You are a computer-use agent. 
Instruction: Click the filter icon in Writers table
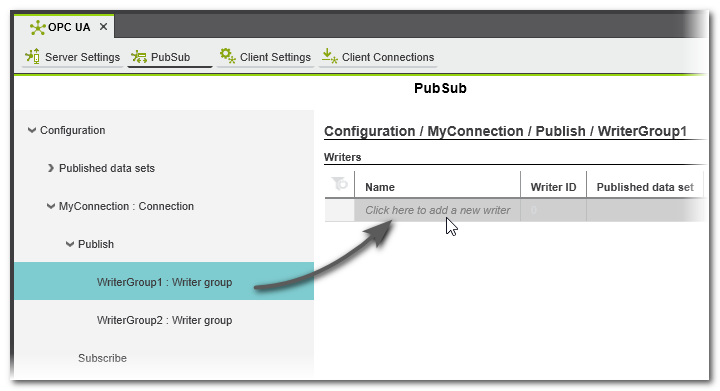(340, 184)
